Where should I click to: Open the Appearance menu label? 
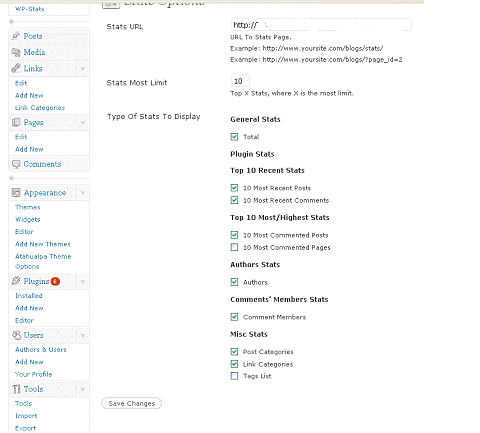[x=45, y=193]
